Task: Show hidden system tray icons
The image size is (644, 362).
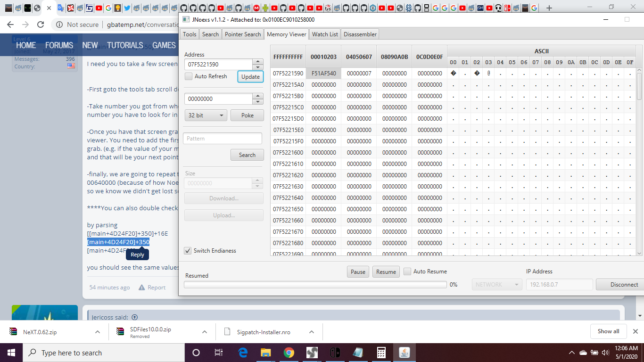Action: pos(572,353)
